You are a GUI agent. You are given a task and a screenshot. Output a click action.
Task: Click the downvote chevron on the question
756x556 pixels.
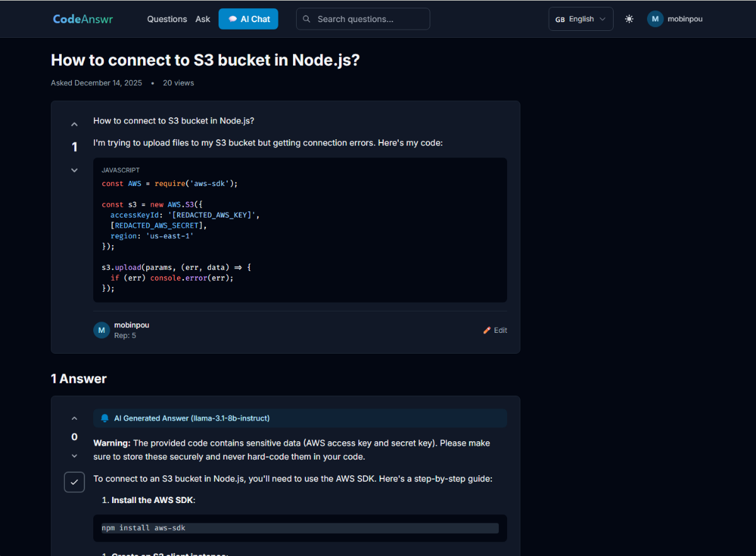[74, 170]
